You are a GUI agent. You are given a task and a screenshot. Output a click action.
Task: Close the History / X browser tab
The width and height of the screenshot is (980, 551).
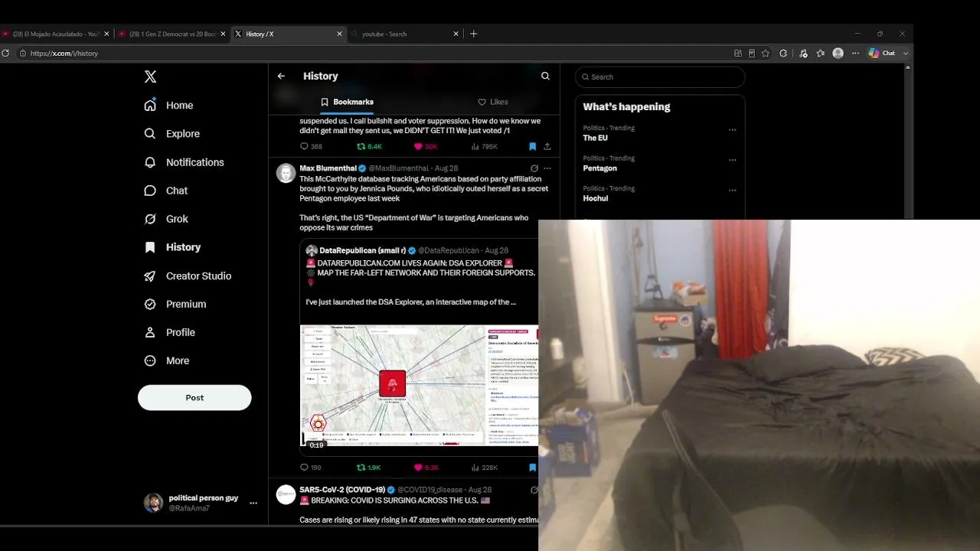point(339,34)
